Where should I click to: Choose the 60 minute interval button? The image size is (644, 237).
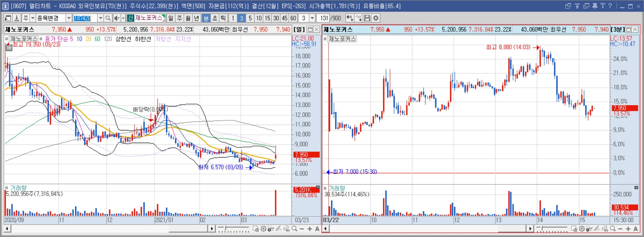point(293,18)
